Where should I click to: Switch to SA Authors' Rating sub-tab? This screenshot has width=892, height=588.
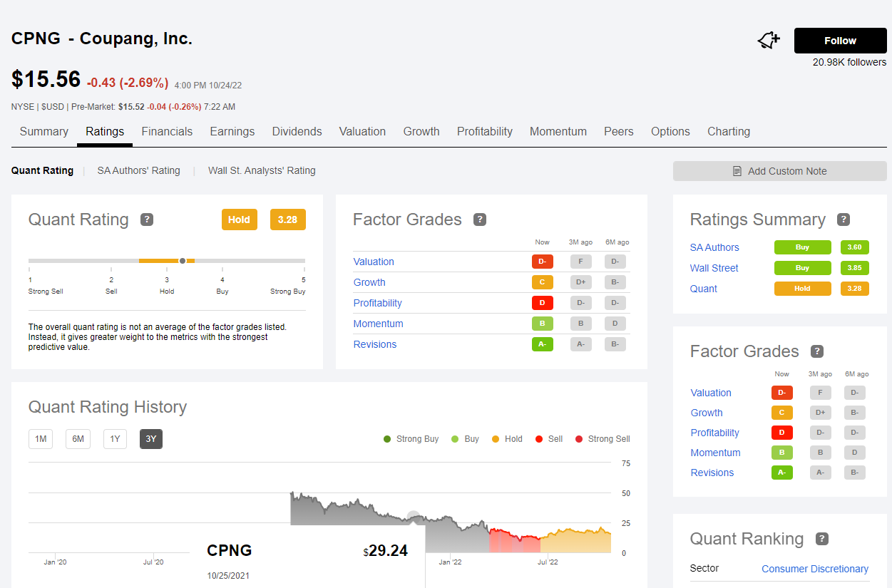coord(138,170)
